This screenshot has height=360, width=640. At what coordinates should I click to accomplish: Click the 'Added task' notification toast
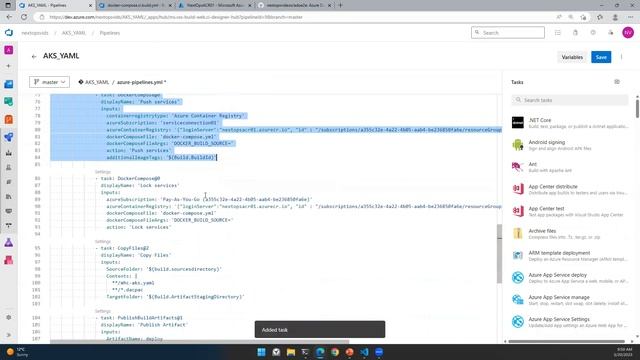[x=320, y=329]
